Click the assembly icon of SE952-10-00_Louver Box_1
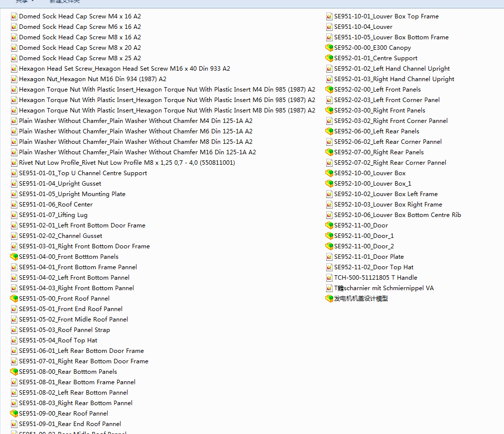Screen dimensions: 504x434 pos(329,184)
